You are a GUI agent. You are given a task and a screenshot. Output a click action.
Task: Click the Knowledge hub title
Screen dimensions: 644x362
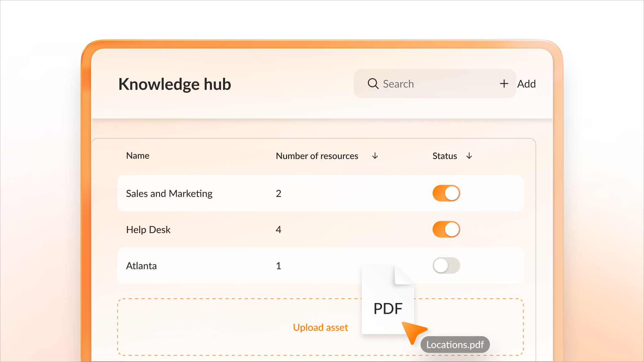[x=174, y=84]
